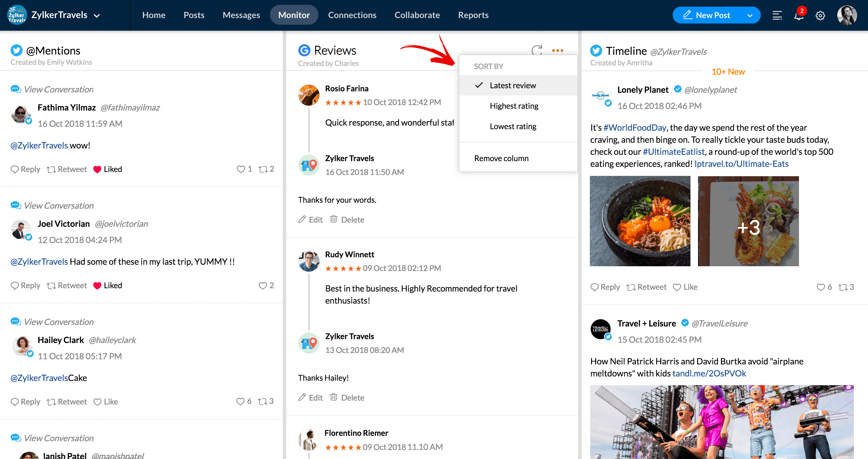This screenshot has height=459, width=868.
Task: Click Edit under Thanks Hailey reply
Action: 310,397
